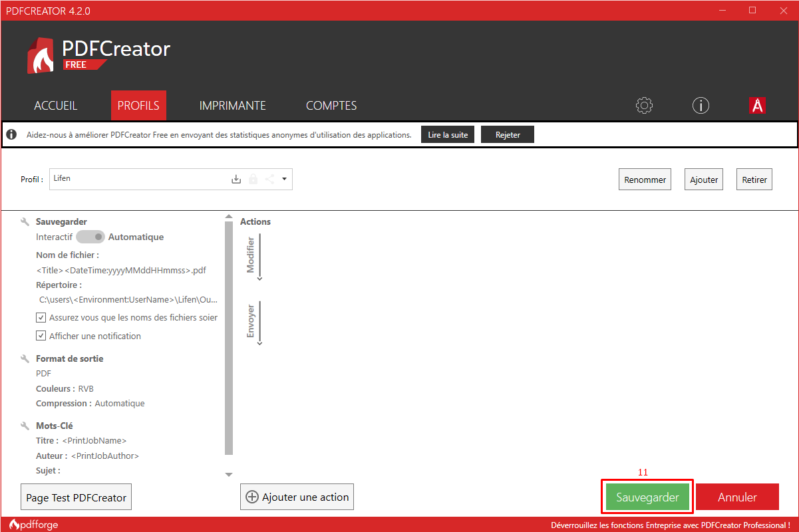
Task: Open the info circle icon
Action: (701, 105)
